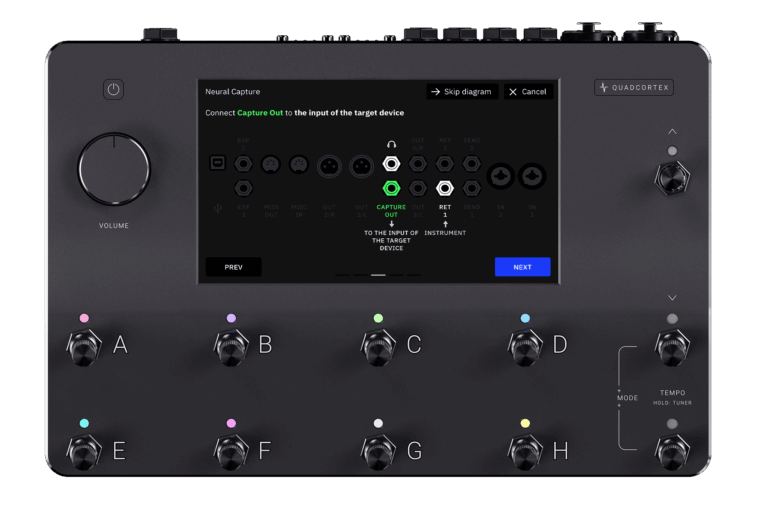Click the PREV button

point(233,267)
